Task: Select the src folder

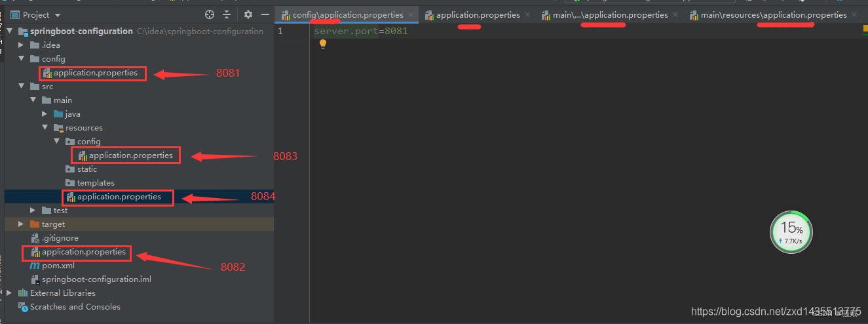Action: coord(47,86)
